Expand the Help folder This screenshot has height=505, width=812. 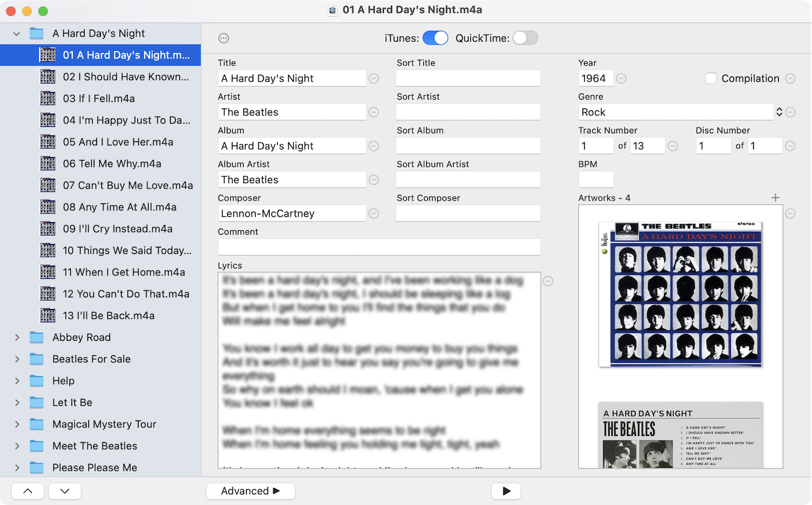[17, 381]
